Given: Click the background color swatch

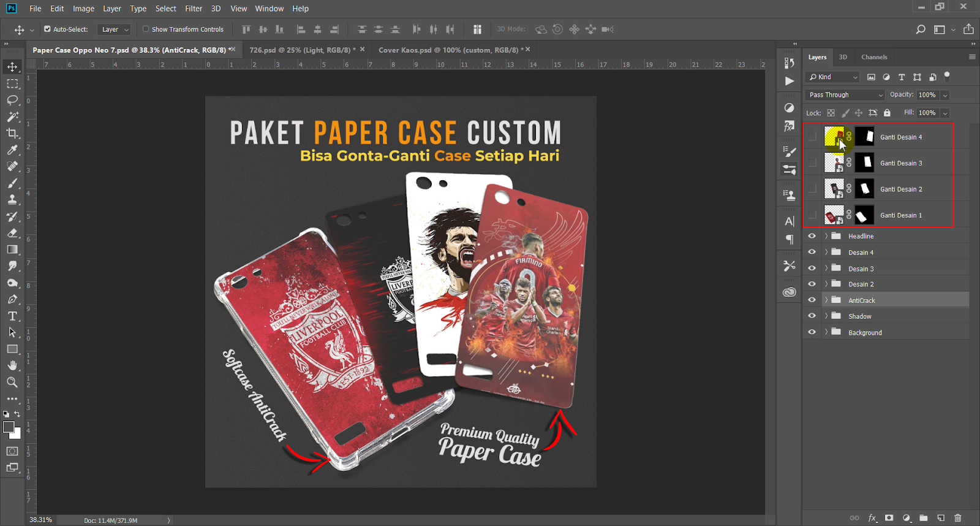Looking at the screenshot, I should tap(17, 434).
